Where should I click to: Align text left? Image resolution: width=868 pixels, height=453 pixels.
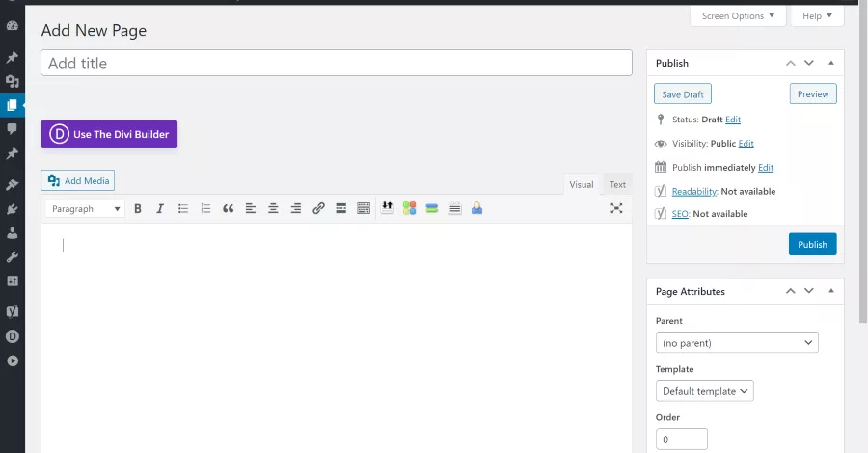click(x=251, y=208)
